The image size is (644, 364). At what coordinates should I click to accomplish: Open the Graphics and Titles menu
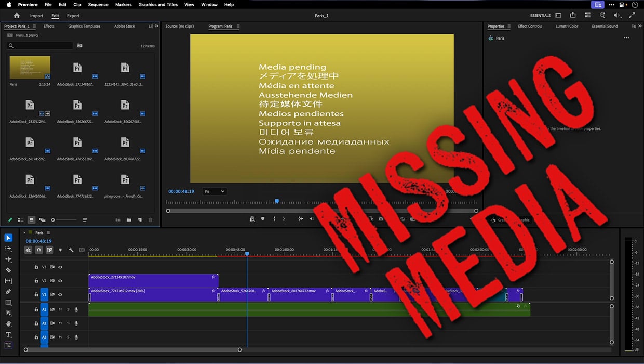coord(158,4)
